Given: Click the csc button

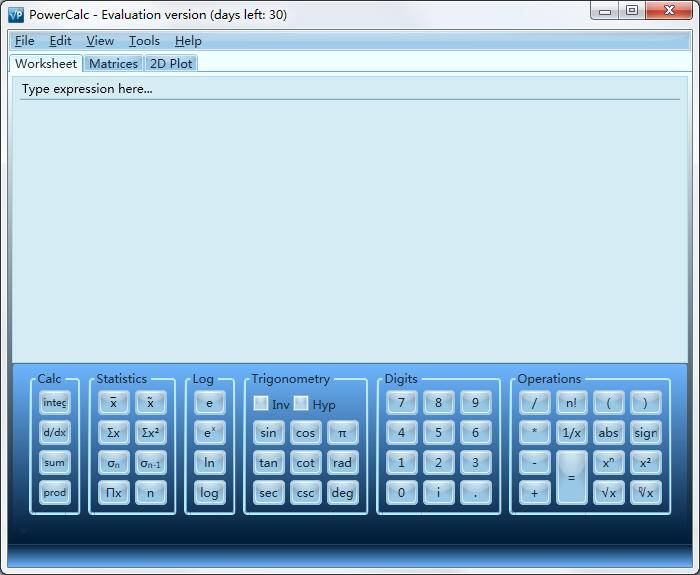Looking at the screenshot, I should [305, 492].
